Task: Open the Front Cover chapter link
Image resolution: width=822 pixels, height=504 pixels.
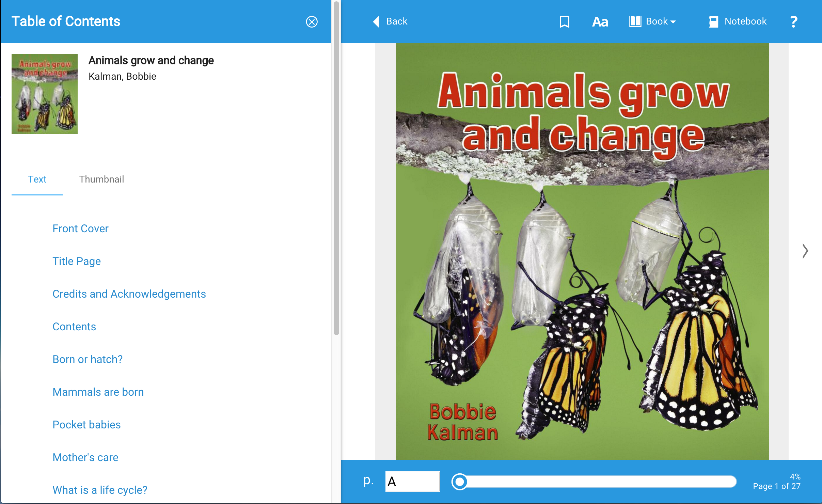Action: click(x=80, y=229)
